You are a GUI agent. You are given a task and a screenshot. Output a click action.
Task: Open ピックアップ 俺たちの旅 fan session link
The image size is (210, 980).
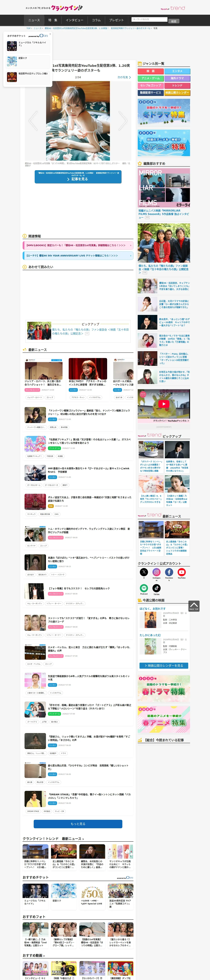(90, 331)
